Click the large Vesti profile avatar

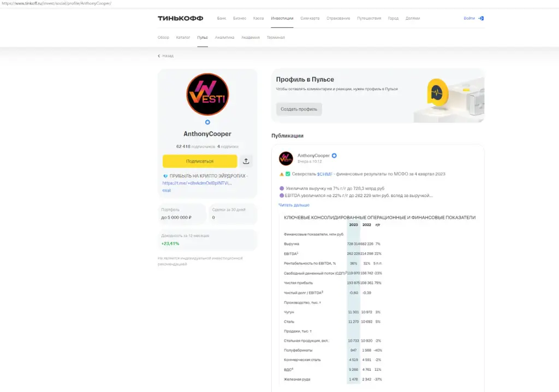click(207, 94)
